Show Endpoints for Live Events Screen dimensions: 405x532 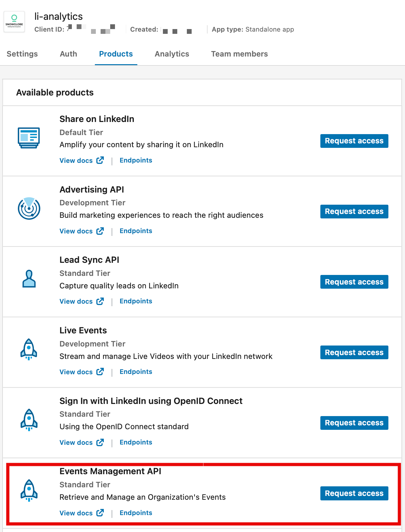tap(136, 372)
